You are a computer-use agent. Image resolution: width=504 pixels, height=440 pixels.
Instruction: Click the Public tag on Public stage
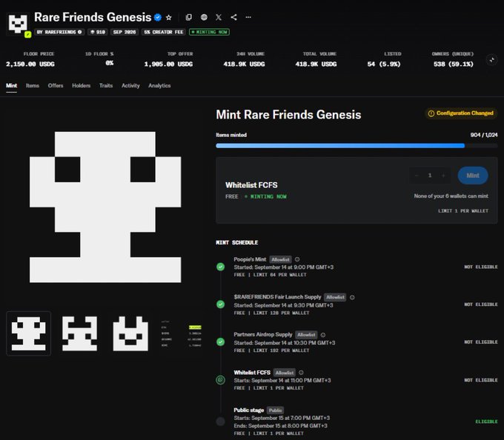click(x=275, y=410)
